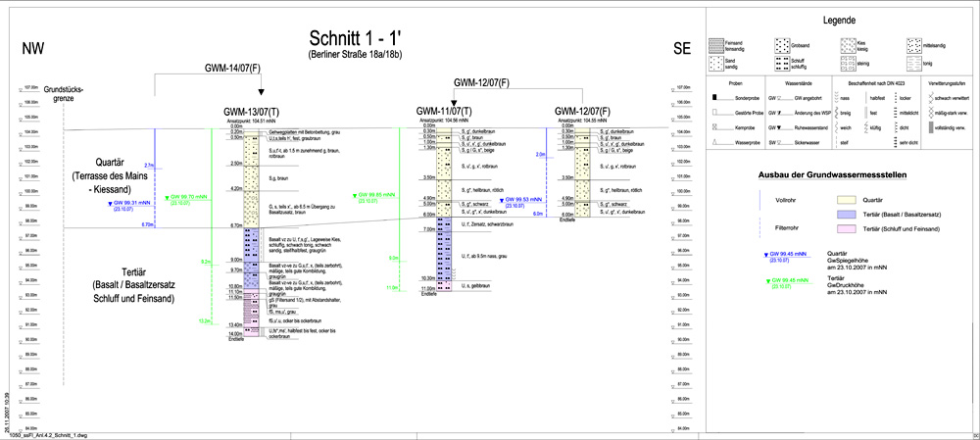Click the Kernprobe sample symbol
Viewport: 980px width, 440px height.
tap(715, 126)
